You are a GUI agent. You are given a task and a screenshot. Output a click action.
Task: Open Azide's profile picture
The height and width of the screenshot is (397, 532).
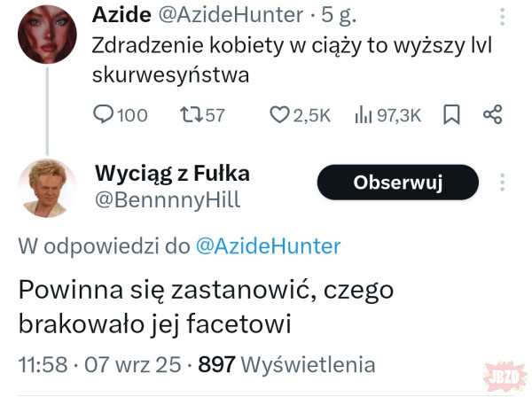47,34
